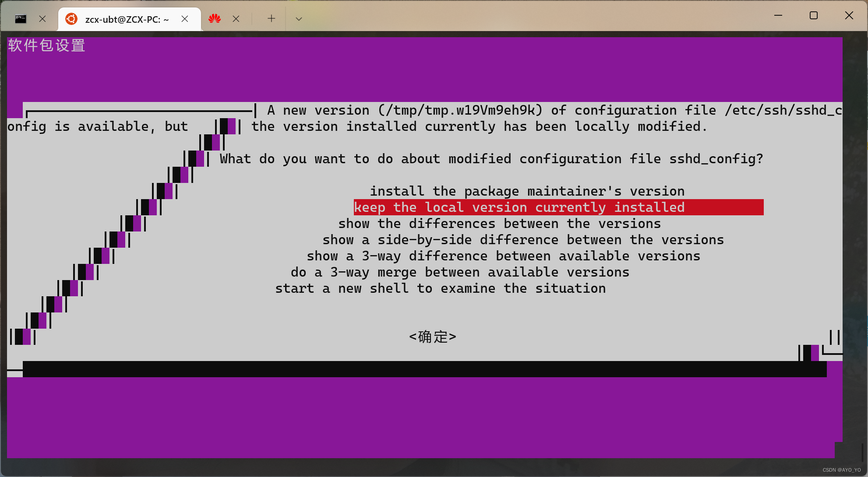Select 'install the package maintainer's version'
Image resolution: width=868 pixels, height=477 pixels.
pyautogui.click(x=526, y=191)
